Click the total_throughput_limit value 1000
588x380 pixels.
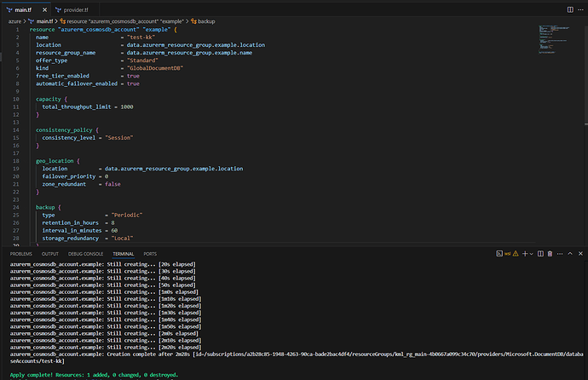[127, 107]
